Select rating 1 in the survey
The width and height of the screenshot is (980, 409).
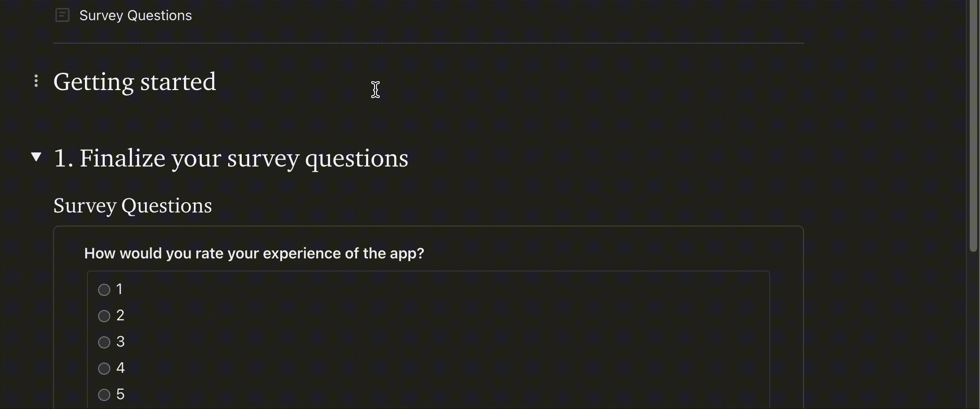(x=104, y=289)
